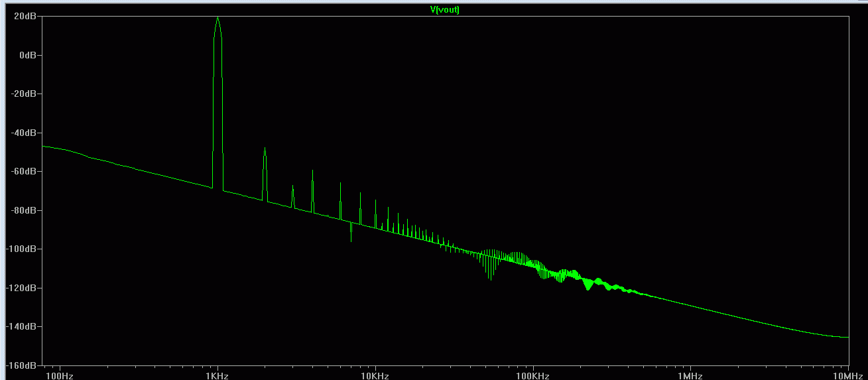Click the 0dB y-axis label

pos(27,55)
